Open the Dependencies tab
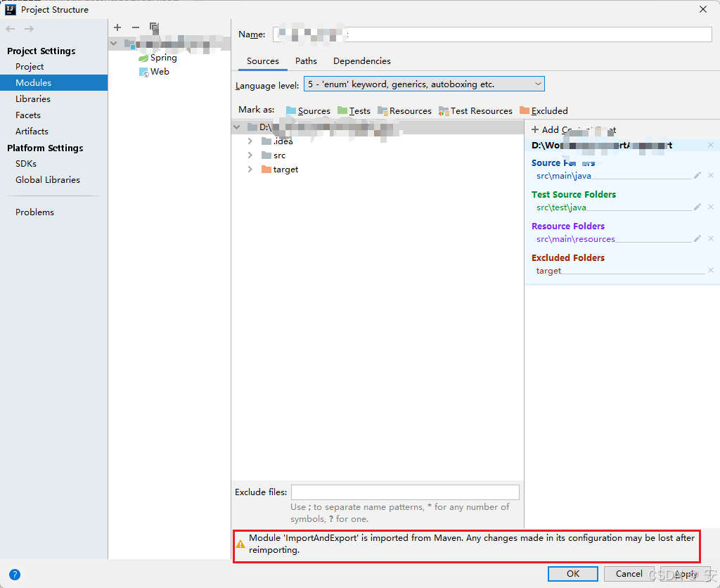Image resolution: width=720 pixels, height=588 pixels. pos(361,61)
